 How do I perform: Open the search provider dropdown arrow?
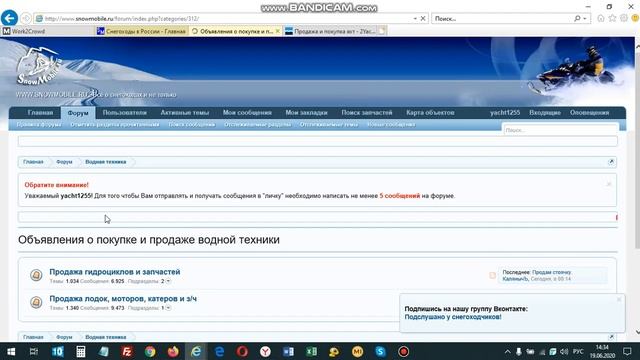585,19
